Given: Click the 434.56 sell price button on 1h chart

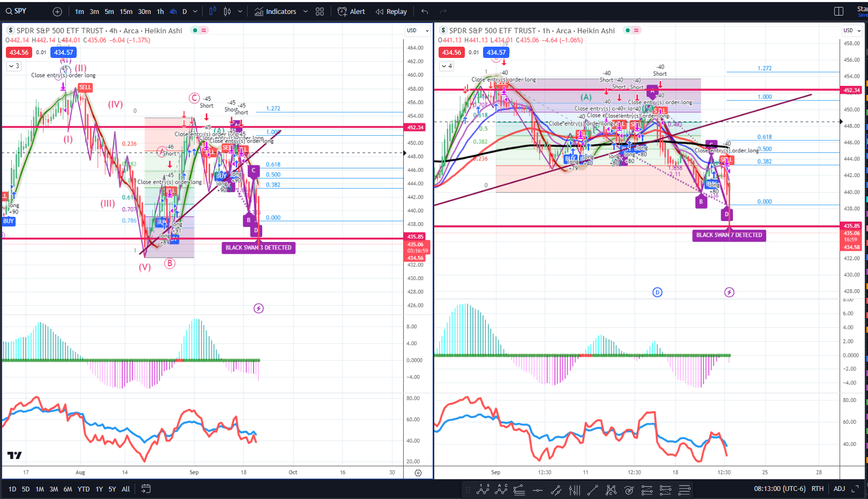Looking at the screenshot, I should [x=451, y=52].
